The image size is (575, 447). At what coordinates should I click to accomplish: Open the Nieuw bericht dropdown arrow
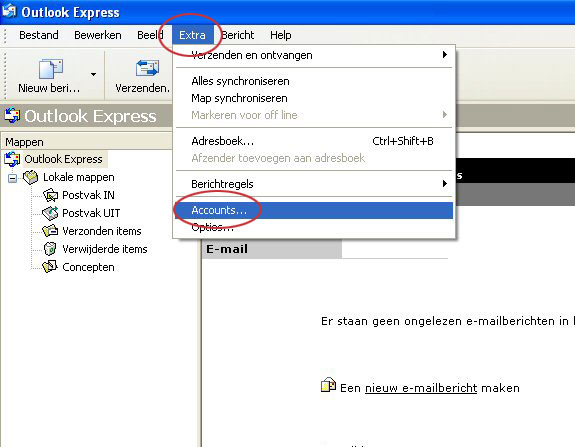[x=94, y=74]
